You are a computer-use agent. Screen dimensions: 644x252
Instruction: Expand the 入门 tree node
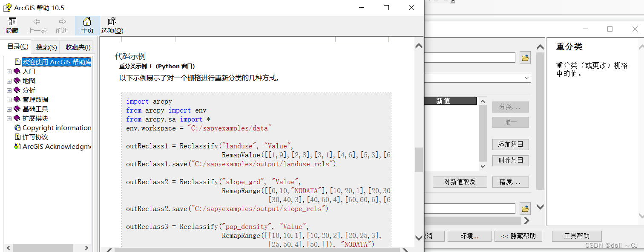click(x=9, y=72)
